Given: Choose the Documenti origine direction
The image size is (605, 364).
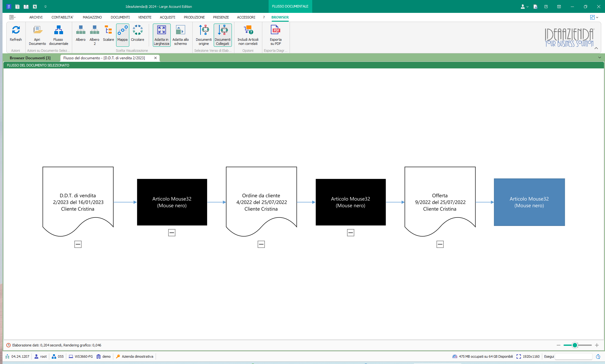Looking at the screenshot, I should pos(204,35).
